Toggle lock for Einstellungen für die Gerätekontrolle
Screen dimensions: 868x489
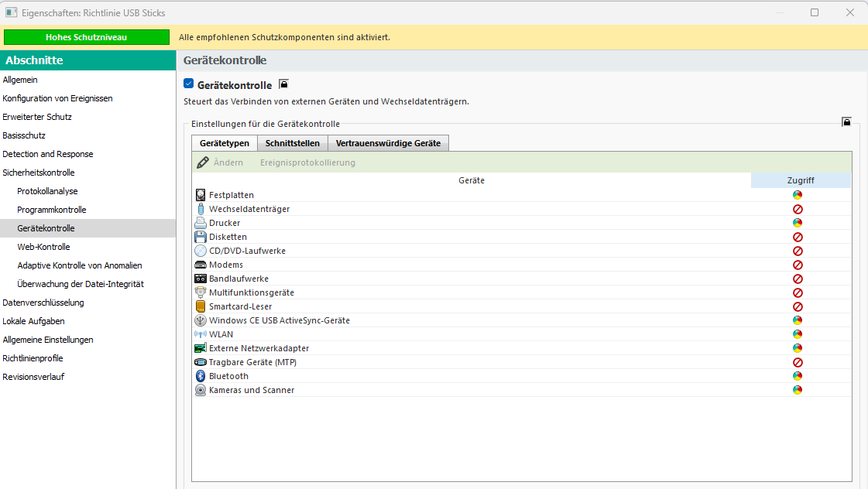coord(846,121)
